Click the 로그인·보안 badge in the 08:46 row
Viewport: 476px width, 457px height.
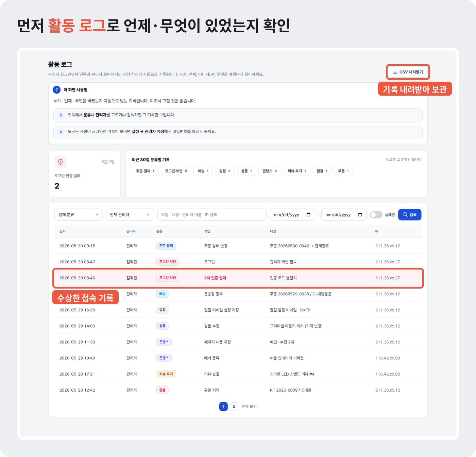click(x=168, y=278)
